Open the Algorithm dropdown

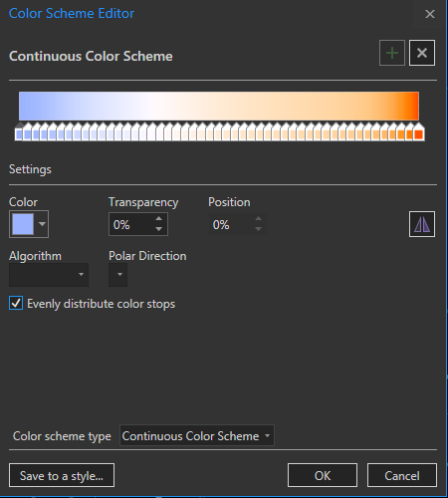point(49,275)
